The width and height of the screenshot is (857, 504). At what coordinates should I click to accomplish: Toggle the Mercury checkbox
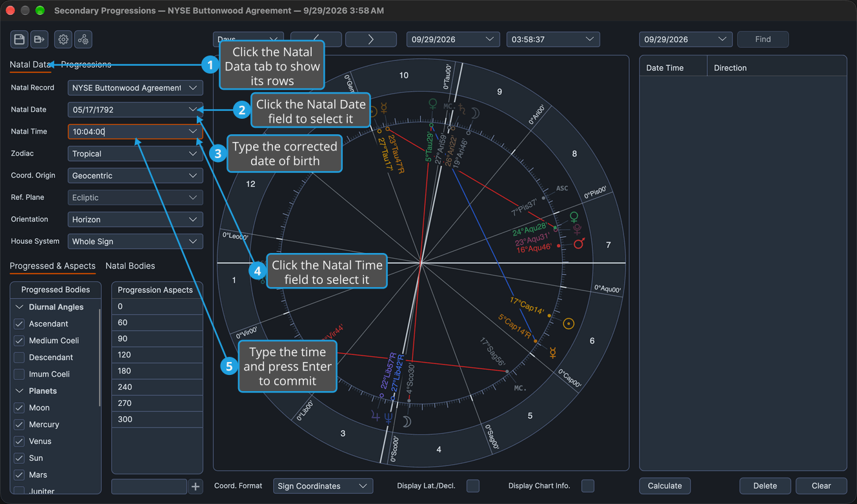coord(19,425)
